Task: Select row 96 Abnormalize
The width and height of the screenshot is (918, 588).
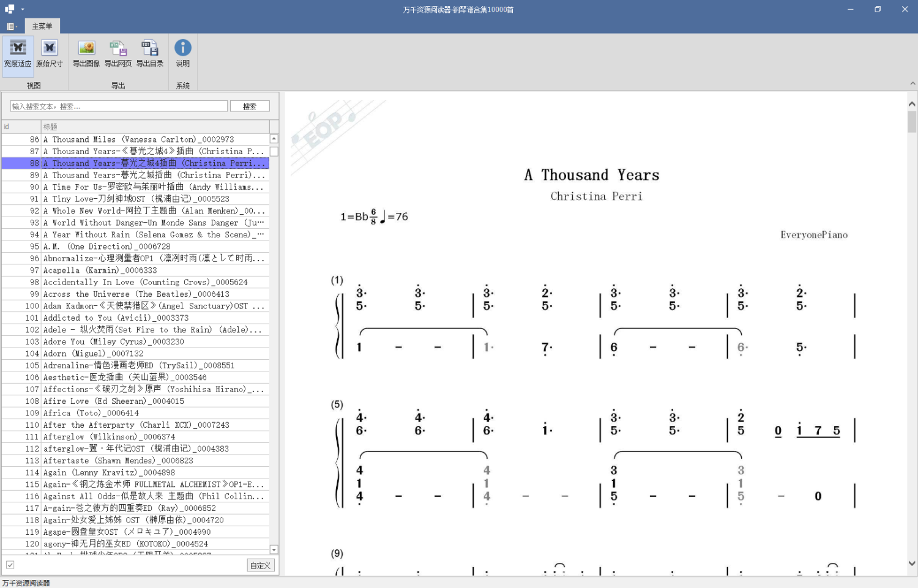Action: [135, 258]
